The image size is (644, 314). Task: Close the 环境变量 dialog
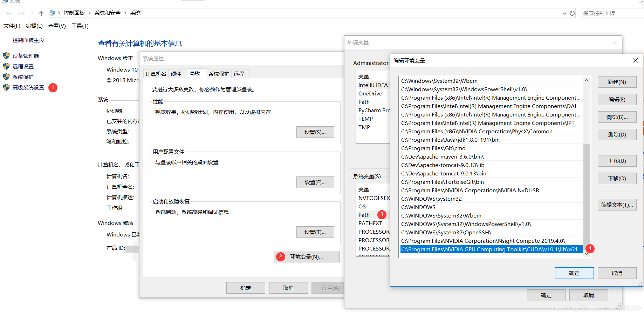click(615, 42)
